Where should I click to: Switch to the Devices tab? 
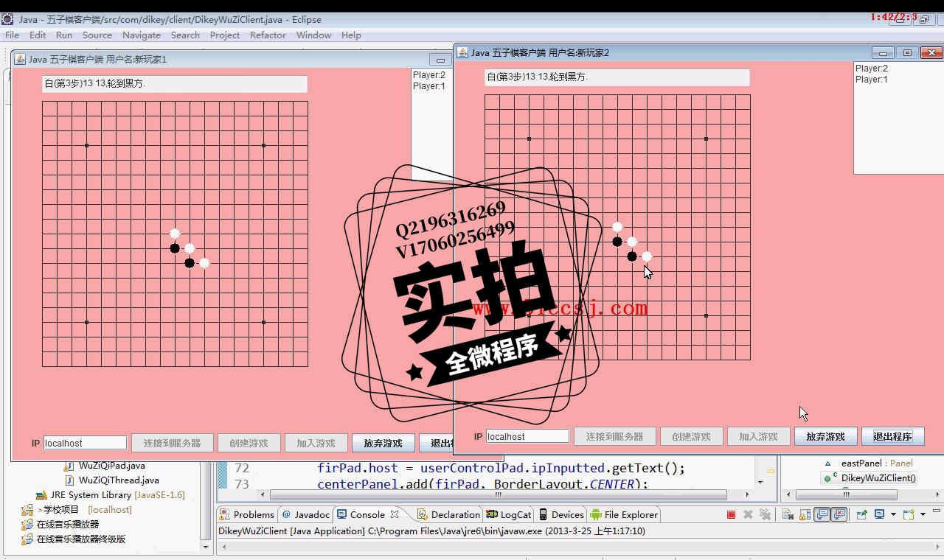coord(560,514)
